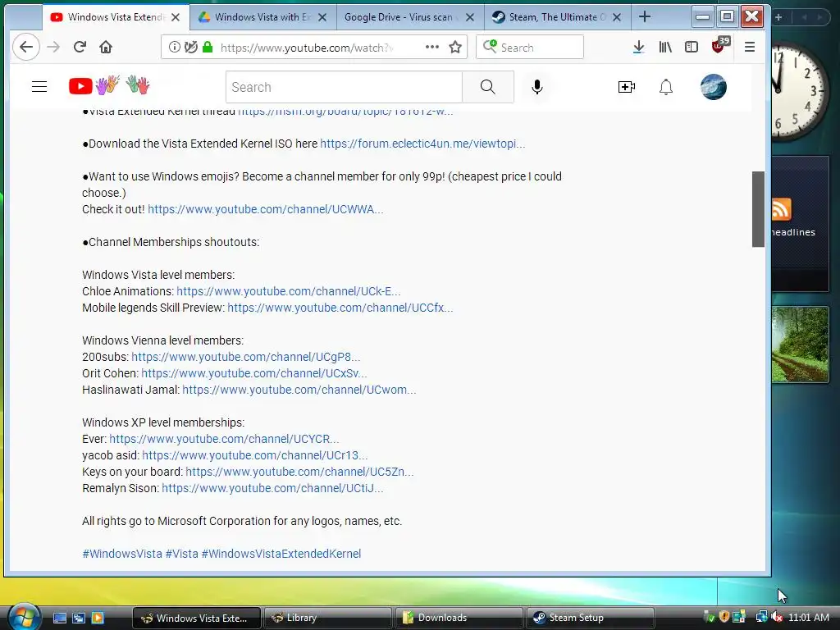Click the browser forward arrow
The height and width of the screenshot is (630, 840).
(53, 47)
